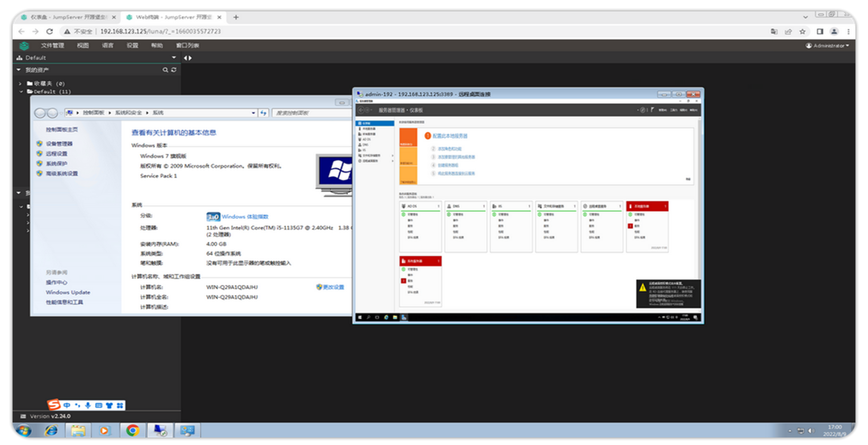Open the Administrator user dropdown
This screenshot has width=868, height=445.
(x=827, y=46)
